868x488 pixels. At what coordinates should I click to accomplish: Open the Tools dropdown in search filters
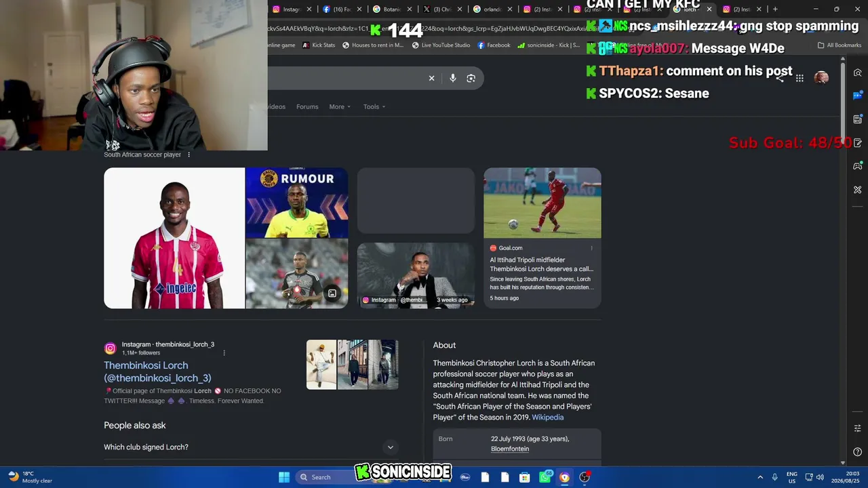pos(374,106)
